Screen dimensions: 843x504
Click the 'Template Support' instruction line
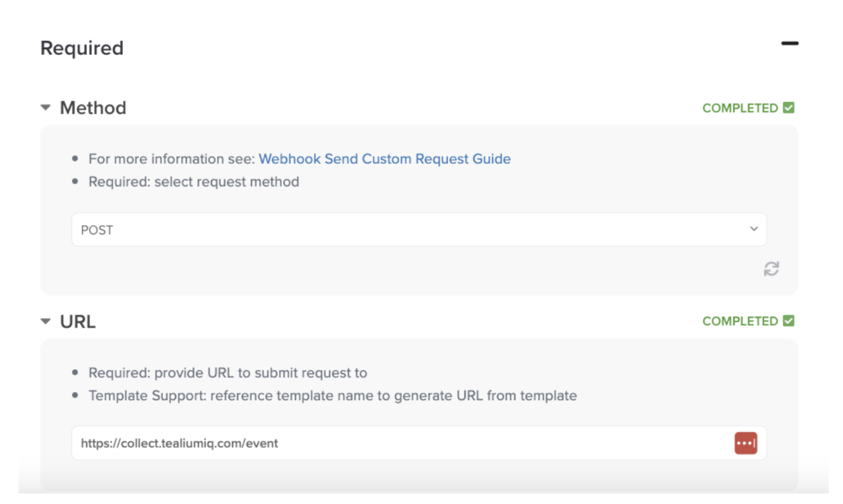332,396
